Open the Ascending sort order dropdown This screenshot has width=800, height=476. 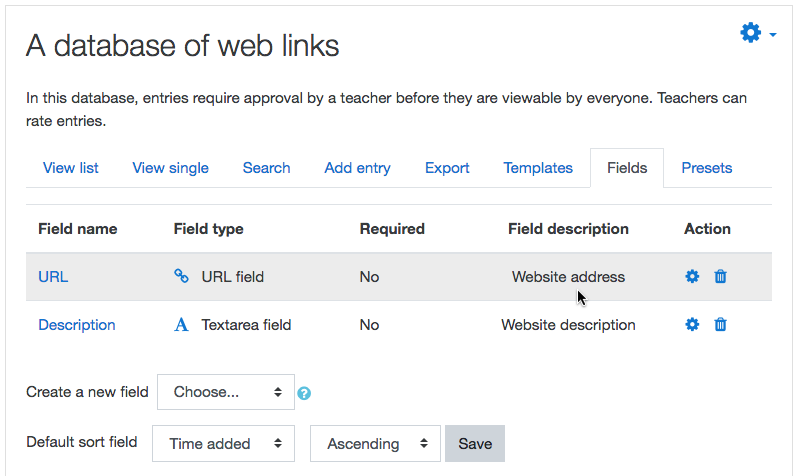click(x=376, y=443)
